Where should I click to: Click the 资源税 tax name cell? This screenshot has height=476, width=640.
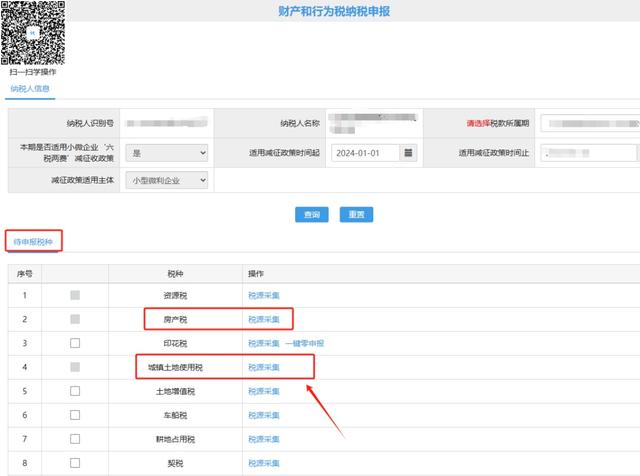pyautogui.click(x=176, y=295)
